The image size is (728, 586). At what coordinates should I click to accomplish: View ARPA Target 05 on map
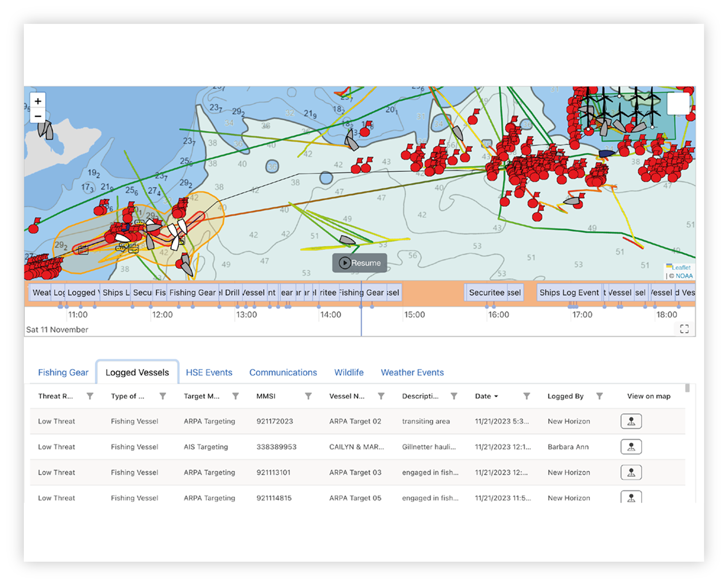tap(631, 497)
